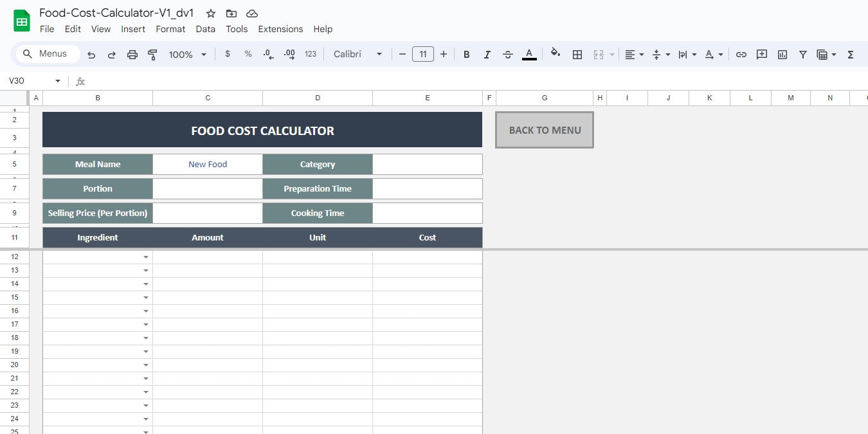The width and height of the screenshot is (868, 434).
Task: Open ingredient dropdown in row 12
Action: pos(146,257)
